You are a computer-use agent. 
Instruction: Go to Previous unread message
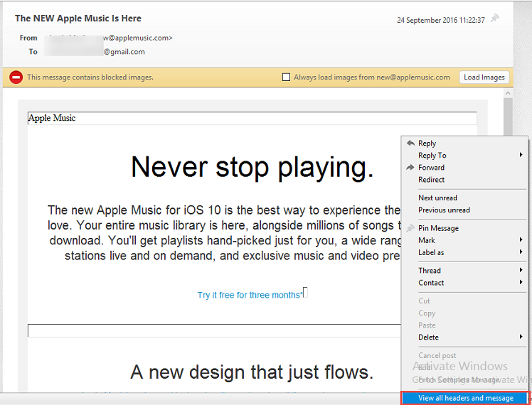click(x=464, y=210)
